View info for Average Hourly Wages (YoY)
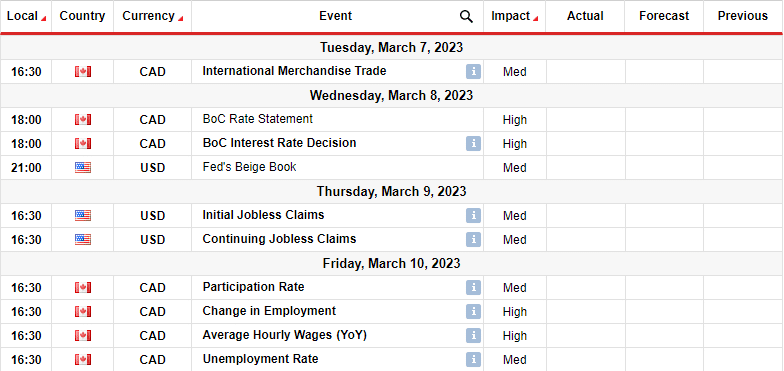Viewport: 784px width, 371px height. point(474,336)
